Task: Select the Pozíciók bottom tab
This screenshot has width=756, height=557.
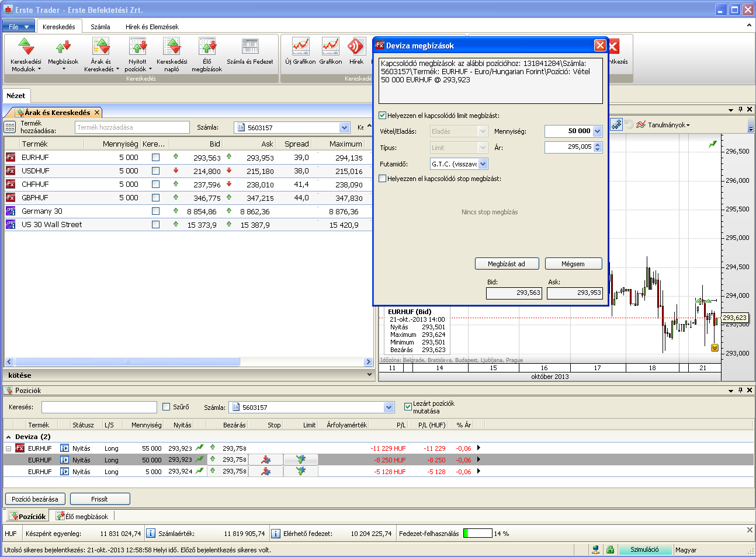Action: (27, 516)
